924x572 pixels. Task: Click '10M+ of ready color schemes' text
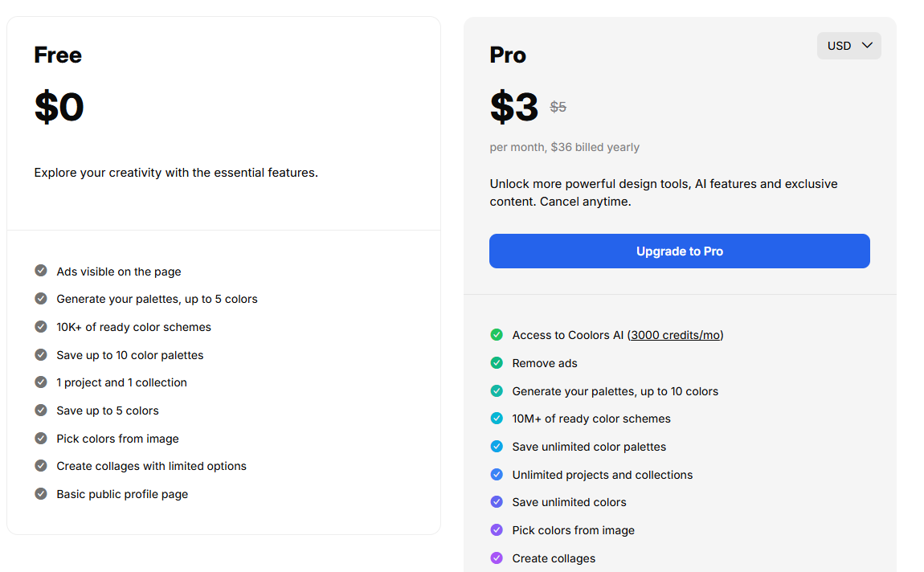click(591, 419)
